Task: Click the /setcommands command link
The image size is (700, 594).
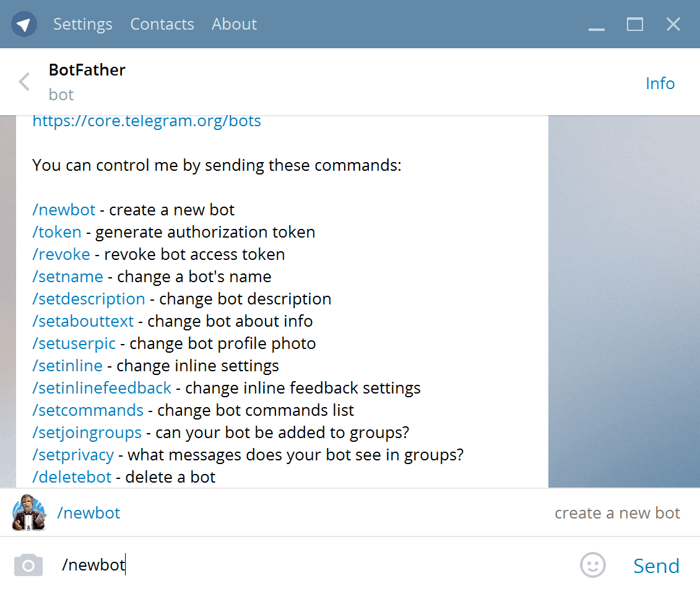Action: tap(88, 411)
